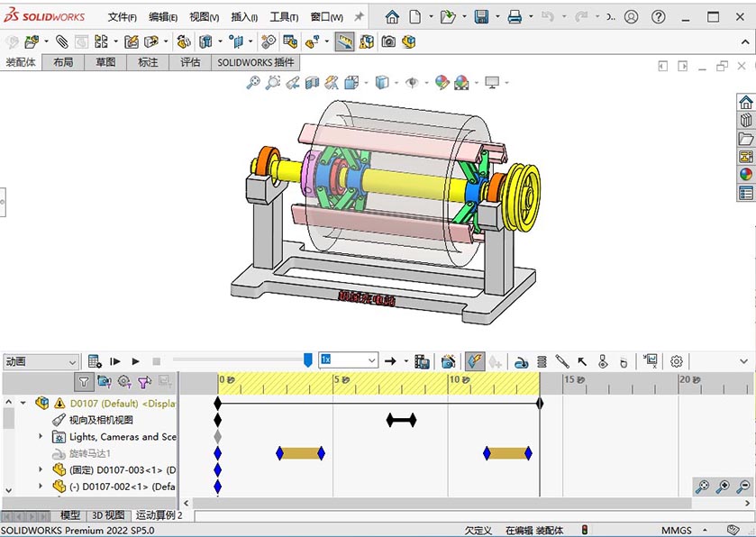
Task: Click the animation playback time slider handle
Action: (308, 360)
